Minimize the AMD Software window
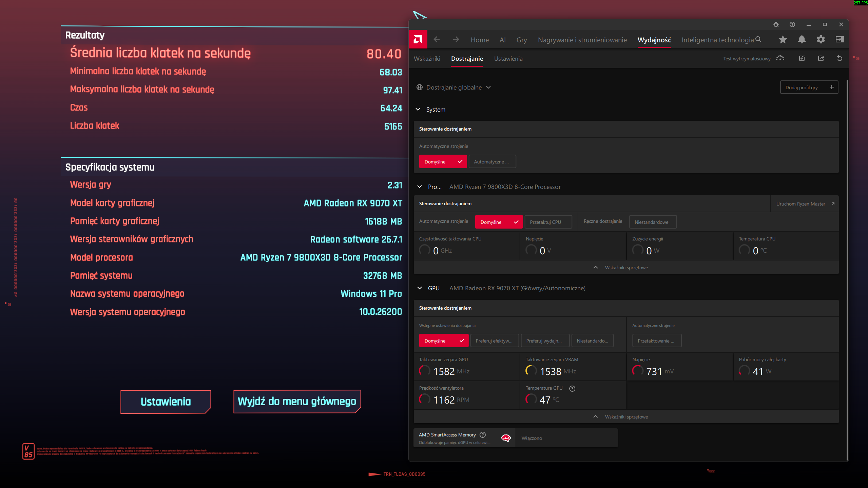This screenshot has height=488, width=868. click(x=809, y=24)
